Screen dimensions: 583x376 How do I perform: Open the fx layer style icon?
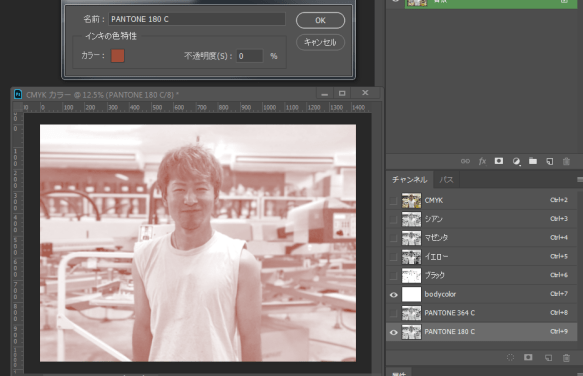pos(482,161)
